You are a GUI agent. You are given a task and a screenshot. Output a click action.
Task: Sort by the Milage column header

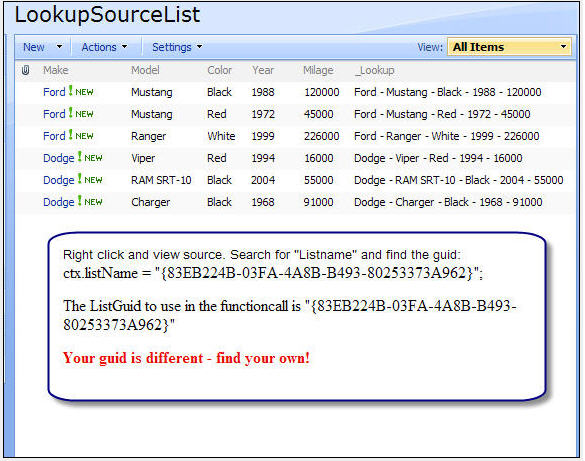[318, 70]
